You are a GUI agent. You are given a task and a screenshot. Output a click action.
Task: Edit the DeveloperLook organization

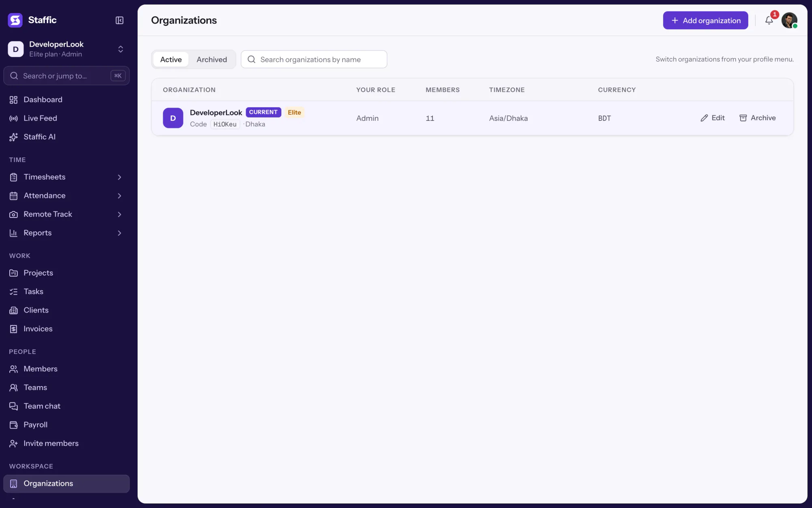[x=713, y=118]
